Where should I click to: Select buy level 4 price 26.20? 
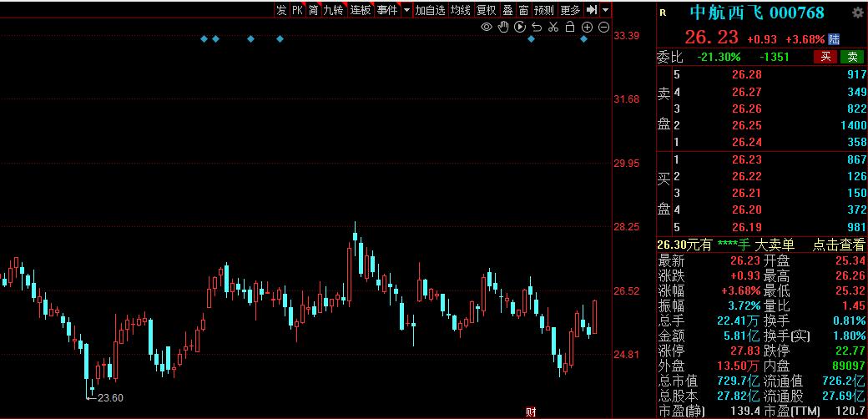[x=746, y=209]
